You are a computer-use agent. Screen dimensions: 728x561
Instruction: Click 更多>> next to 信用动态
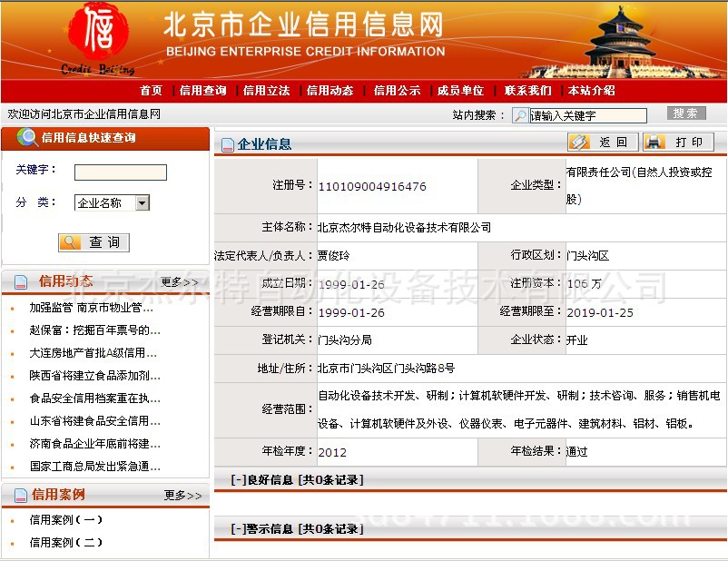(x=180, y=282)
